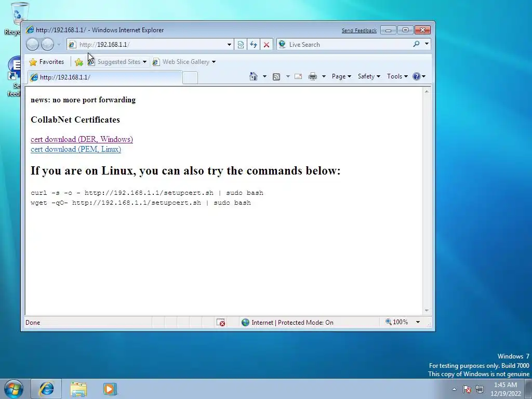The width and height of the screenshot is (532, 399).
Task: Expand Web Slice Gallery dropdown arrow
Action: click(214, 62)
